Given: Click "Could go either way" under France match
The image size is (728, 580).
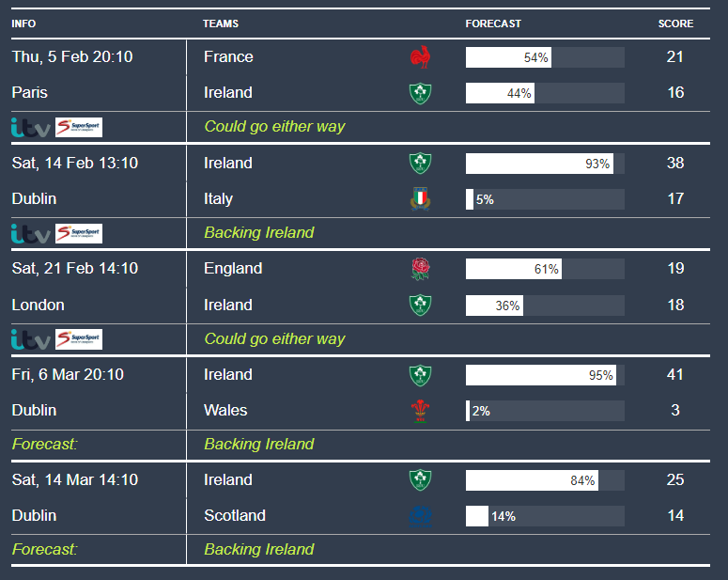Looking at the screenshot, I should click(x=274, y=126).
